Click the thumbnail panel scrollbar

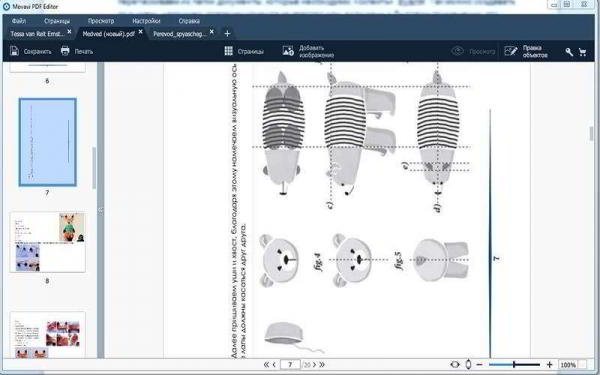point(94,168)
